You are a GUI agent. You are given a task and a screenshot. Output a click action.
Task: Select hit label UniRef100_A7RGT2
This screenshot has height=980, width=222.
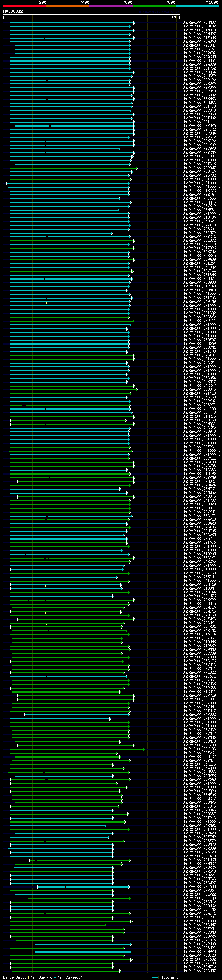[x=199, y=137]
